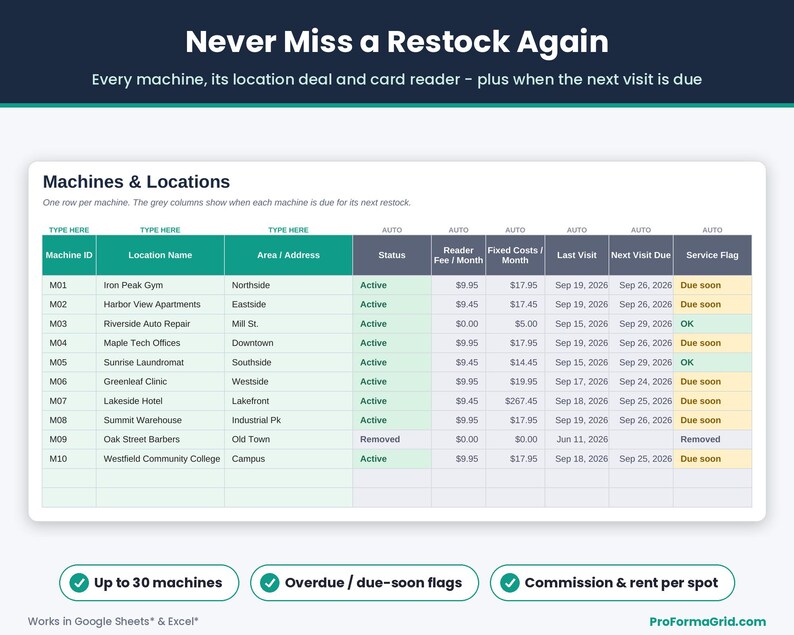Select the Iron Peak Gym cell
Screen dimensions: 794x635
click(x=160, y=285)
